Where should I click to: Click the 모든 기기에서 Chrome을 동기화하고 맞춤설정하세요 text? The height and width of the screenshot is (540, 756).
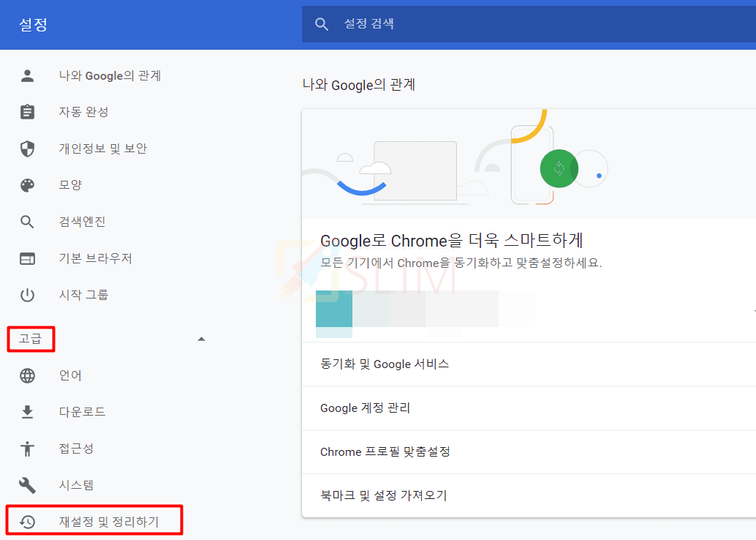click(461, 263)
